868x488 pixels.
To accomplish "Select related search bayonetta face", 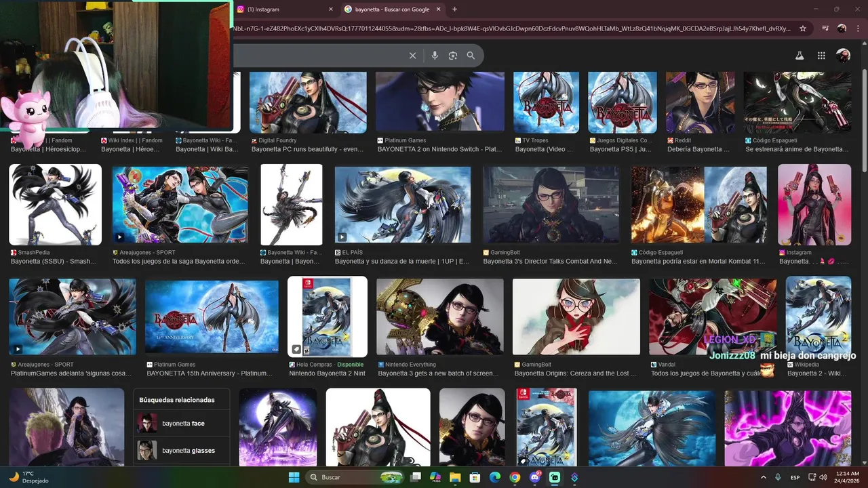I will coord(183,424).
